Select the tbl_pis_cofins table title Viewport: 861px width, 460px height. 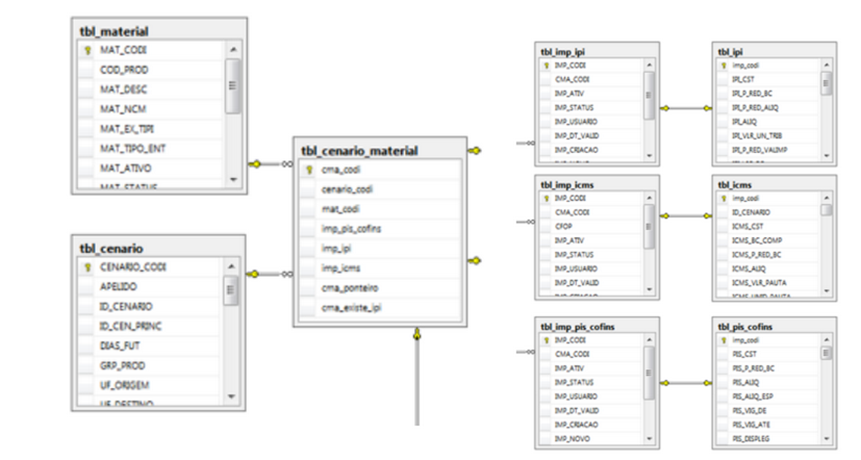pos(745,327)
